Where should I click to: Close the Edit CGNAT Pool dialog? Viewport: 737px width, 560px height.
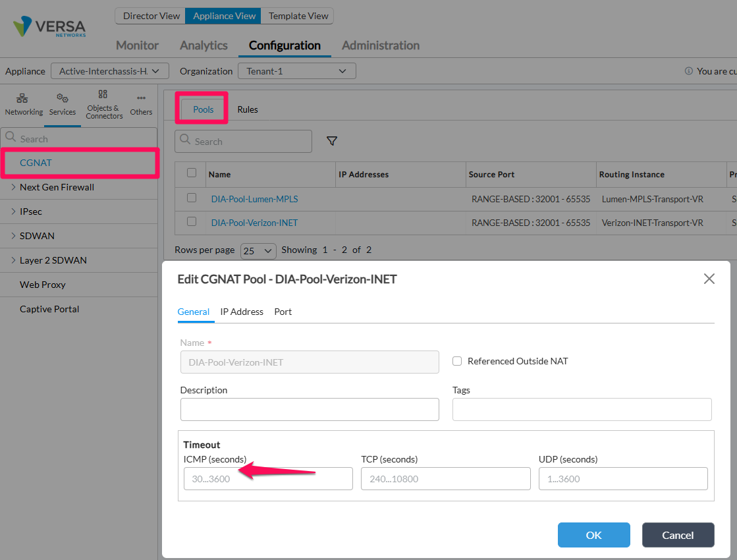point(709,279)
